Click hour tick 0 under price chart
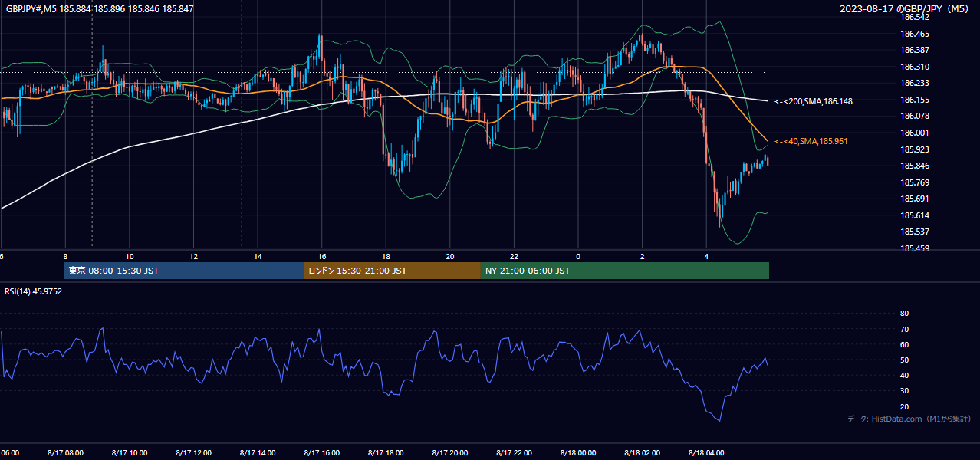The height and width of the screenshot is (460, 980). 578,256
